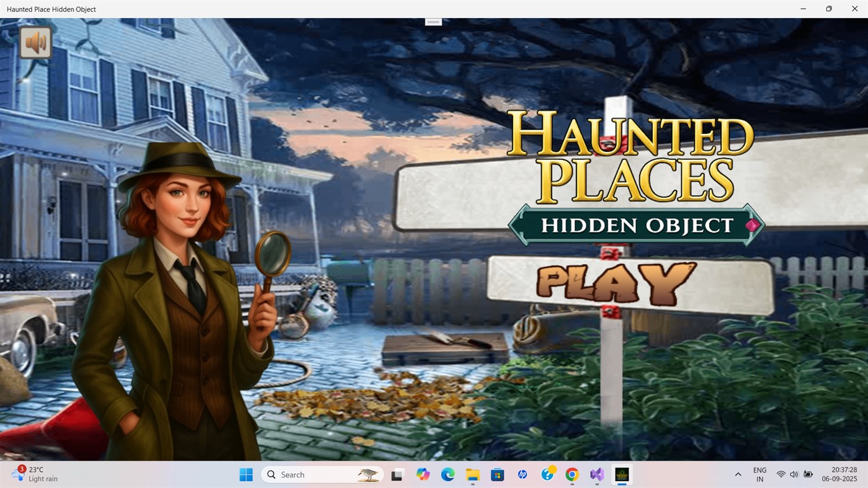Open the Microsoft Store
The image size is (868, 488).
tap(497, 474)
